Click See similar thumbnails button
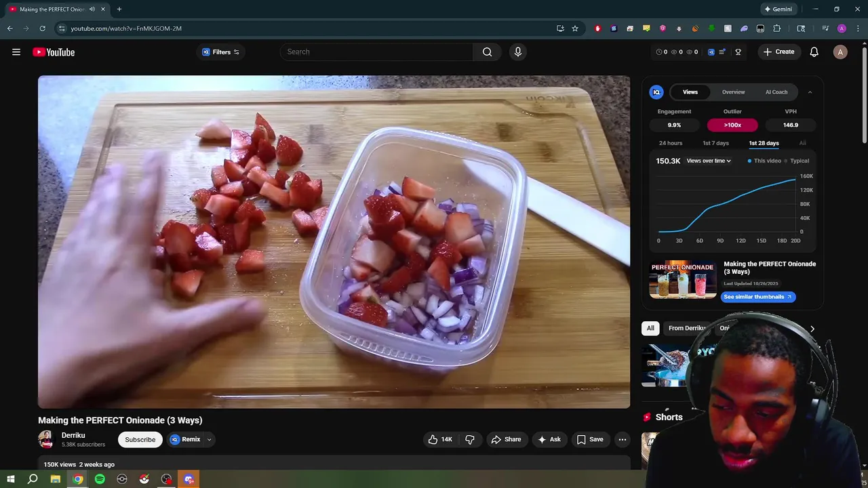Image resolution: width=868 pixels, height=488 pixels. [x=758, y=297]
